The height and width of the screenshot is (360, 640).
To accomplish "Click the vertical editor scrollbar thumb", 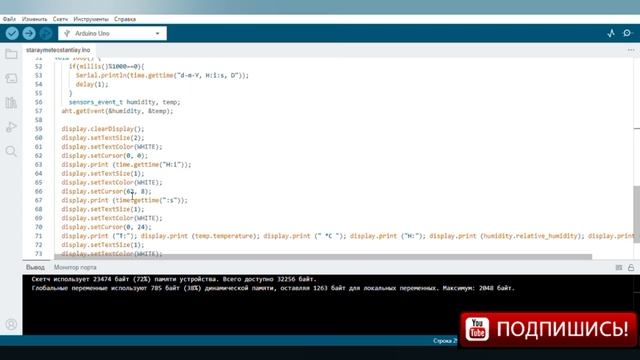I will tap(636, 214).
